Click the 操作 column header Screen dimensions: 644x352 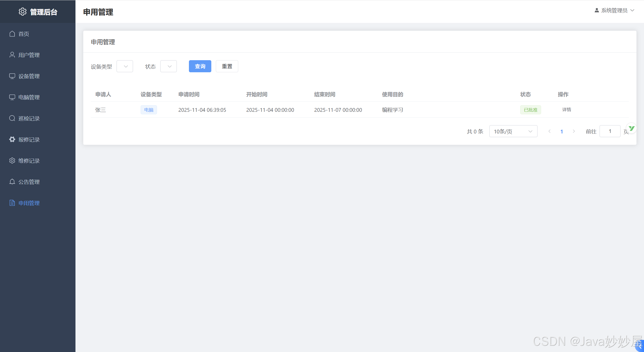point(563,94)
